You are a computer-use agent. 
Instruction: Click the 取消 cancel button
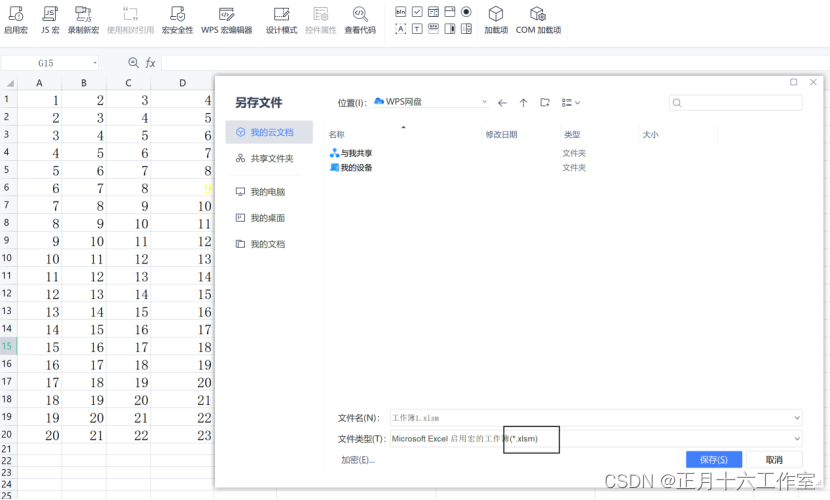[774, 459]
